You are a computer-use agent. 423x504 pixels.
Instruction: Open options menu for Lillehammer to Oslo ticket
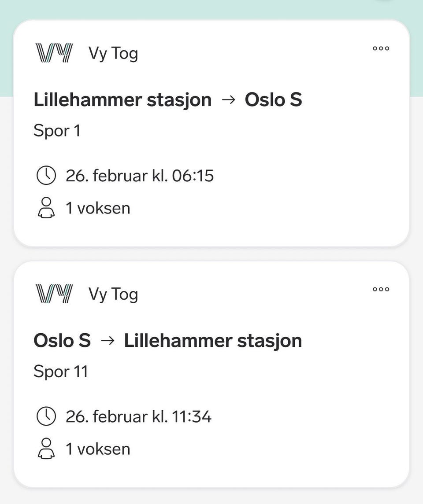(381, 48)
